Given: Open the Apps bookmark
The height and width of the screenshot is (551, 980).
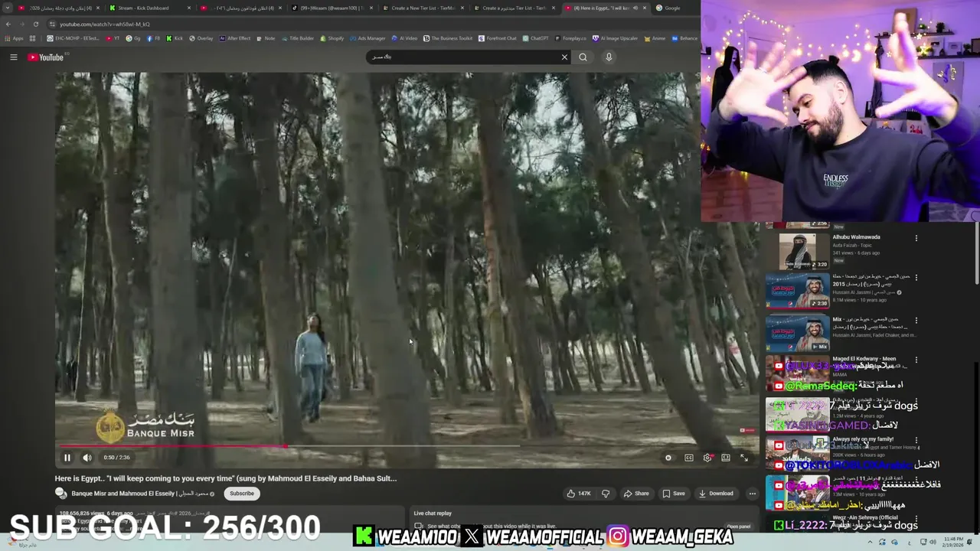Looking at the screenshot, I should point(14,38).
